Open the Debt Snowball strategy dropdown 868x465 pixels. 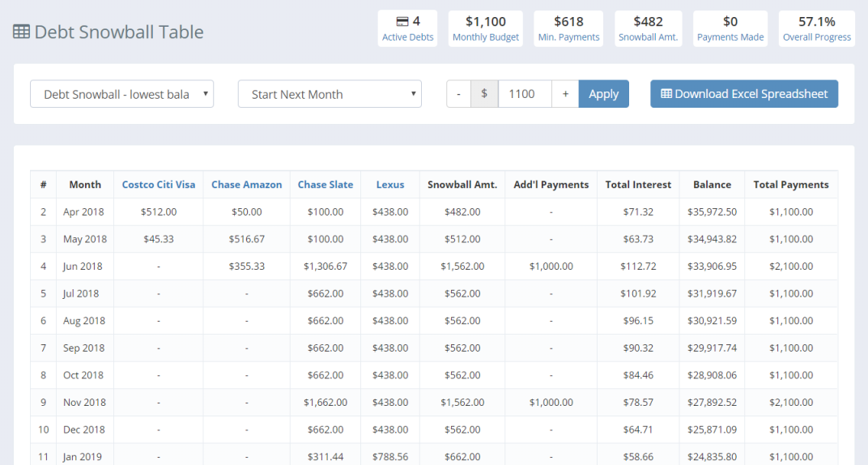click(x=121, y=94)
